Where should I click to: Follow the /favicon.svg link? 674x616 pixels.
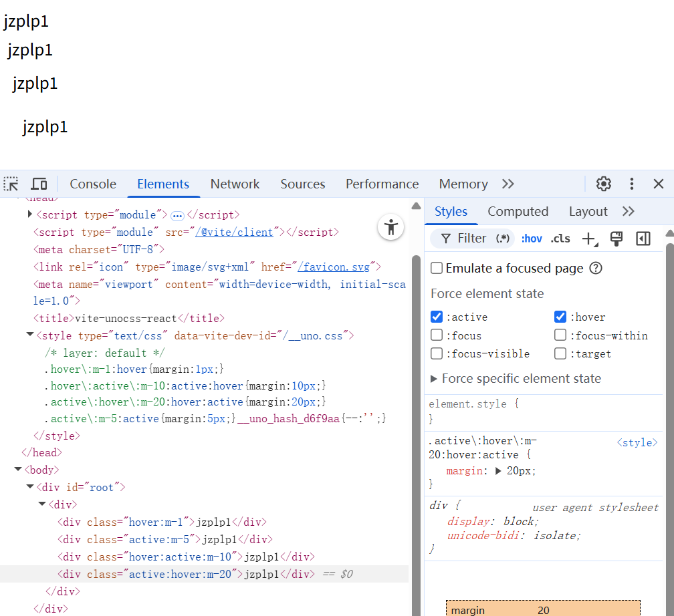334,267
